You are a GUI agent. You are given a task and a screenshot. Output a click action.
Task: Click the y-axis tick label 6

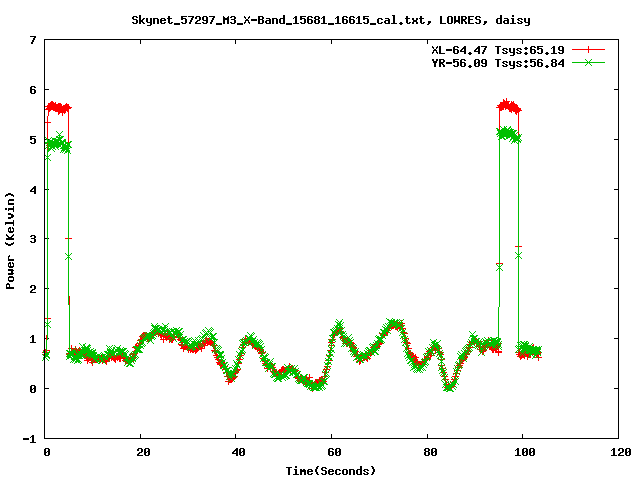click(x=33, y=90)
